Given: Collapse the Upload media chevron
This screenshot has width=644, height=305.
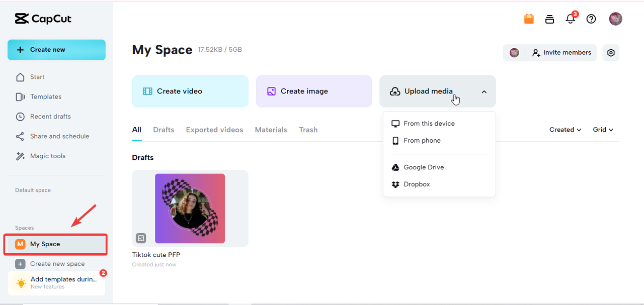Looking at the screenshot, I should click(x=484, y=91).
